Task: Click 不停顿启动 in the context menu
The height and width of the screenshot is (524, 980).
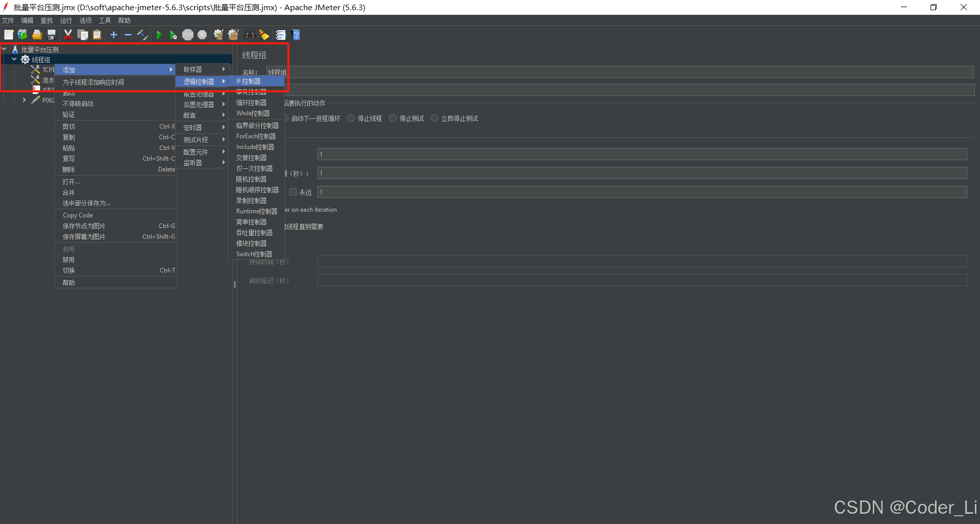Action: click(116, 104)
